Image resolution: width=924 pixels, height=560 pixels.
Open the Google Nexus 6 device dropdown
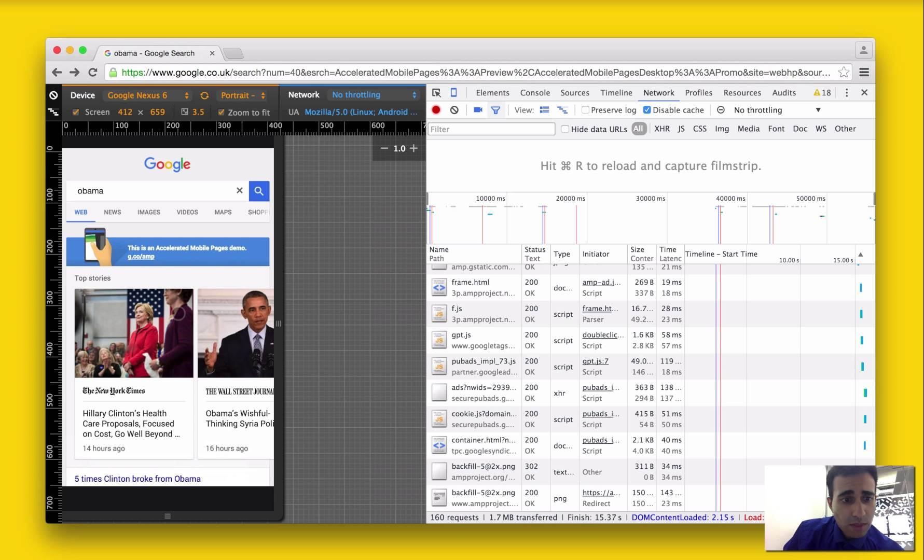[x=148, y=95]
